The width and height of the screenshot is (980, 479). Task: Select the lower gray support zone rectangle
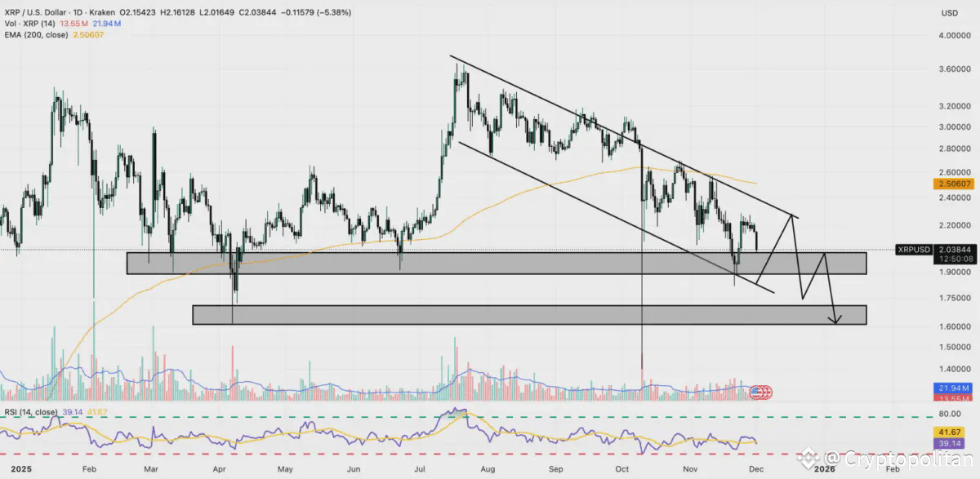(529, 315)
